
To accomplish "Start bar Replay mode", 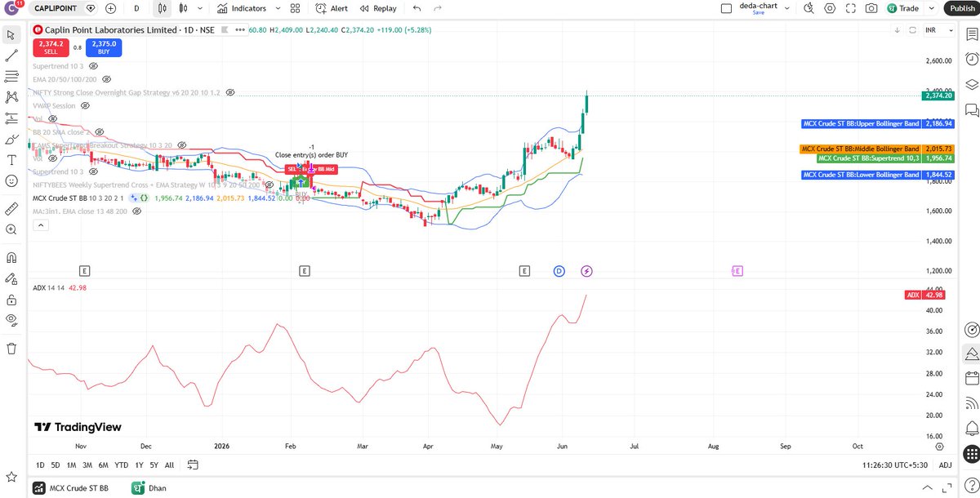I will (x=377, y=8).
